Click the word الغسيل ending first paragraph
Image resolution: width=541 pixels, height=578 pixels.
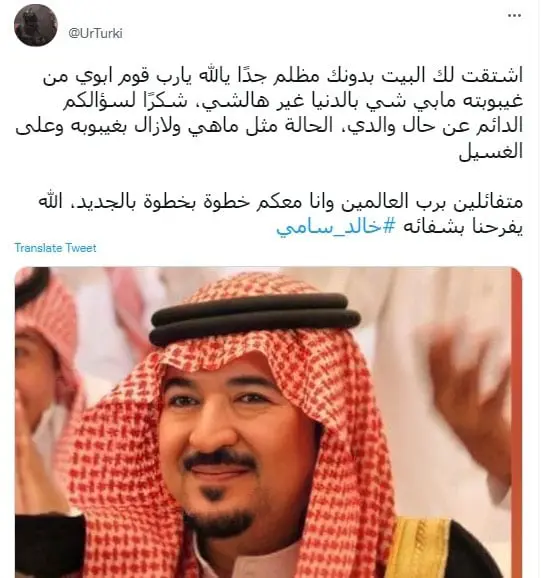[491, 151]
